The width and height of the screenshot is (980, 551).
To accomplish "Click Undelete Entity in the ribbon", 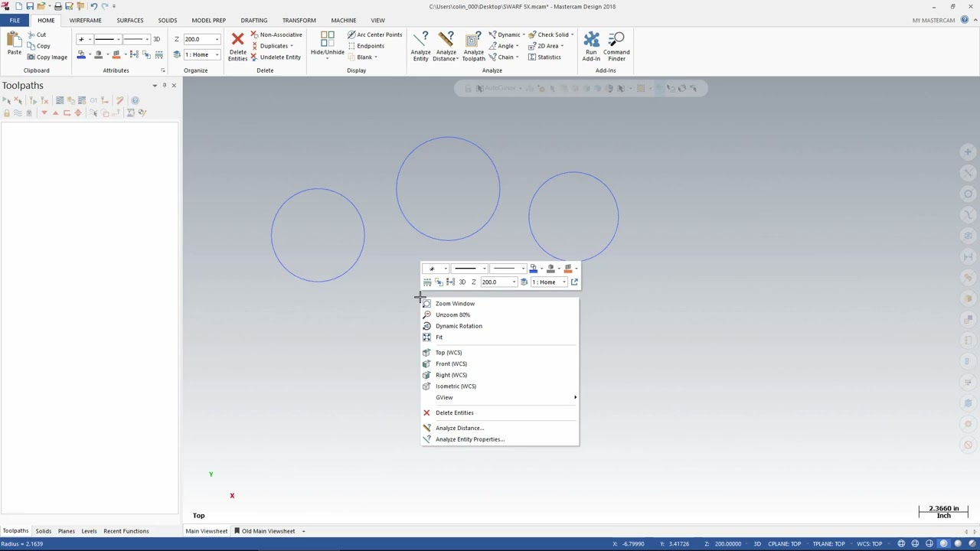I will pyautogui.click(x=276, y=57).
